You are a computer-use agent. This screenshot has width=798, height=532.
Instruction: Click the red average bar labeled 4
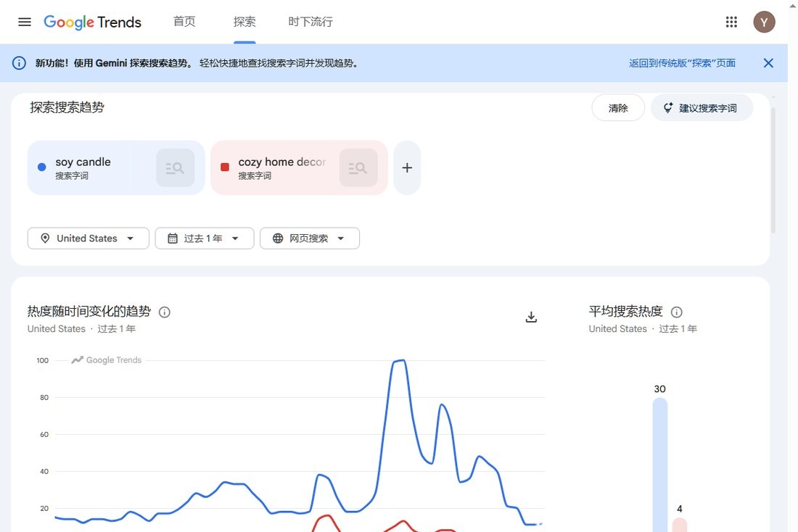pos(680,525)
